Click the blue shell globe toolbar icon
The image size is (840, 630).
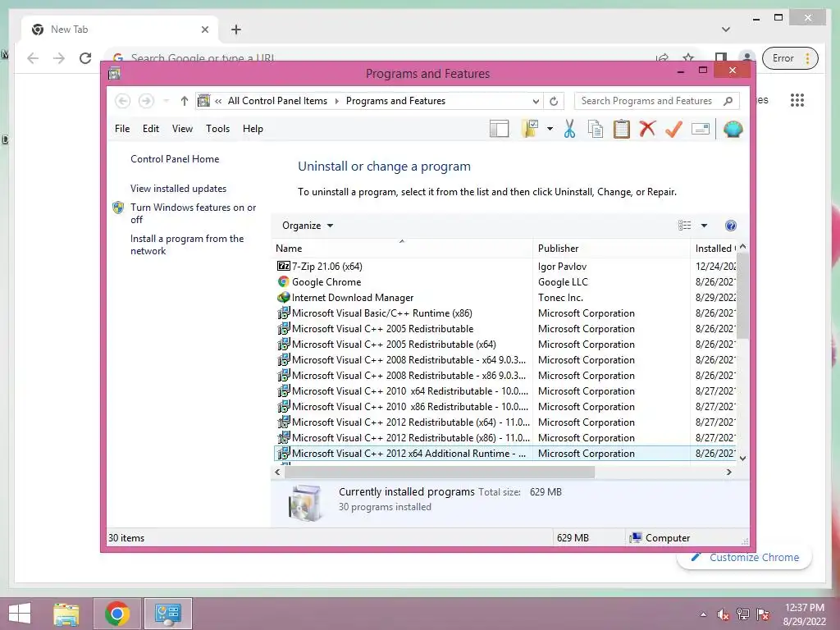coord(733,129)
